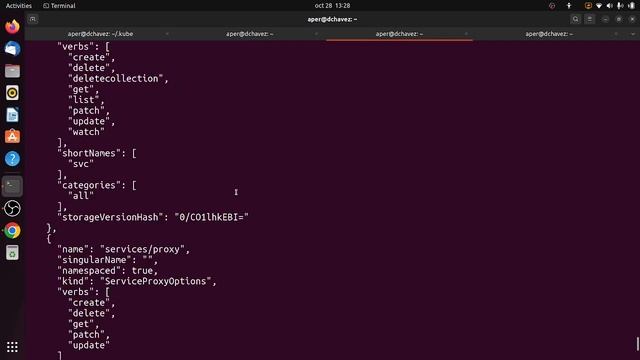Click the "list" verb line

tap(86, 100)
